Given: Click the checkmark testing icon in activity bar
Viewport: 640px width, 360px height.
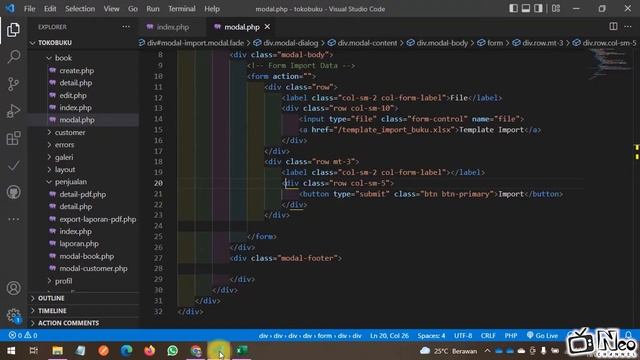Looking at the screenshot, I should pos(13,165).
